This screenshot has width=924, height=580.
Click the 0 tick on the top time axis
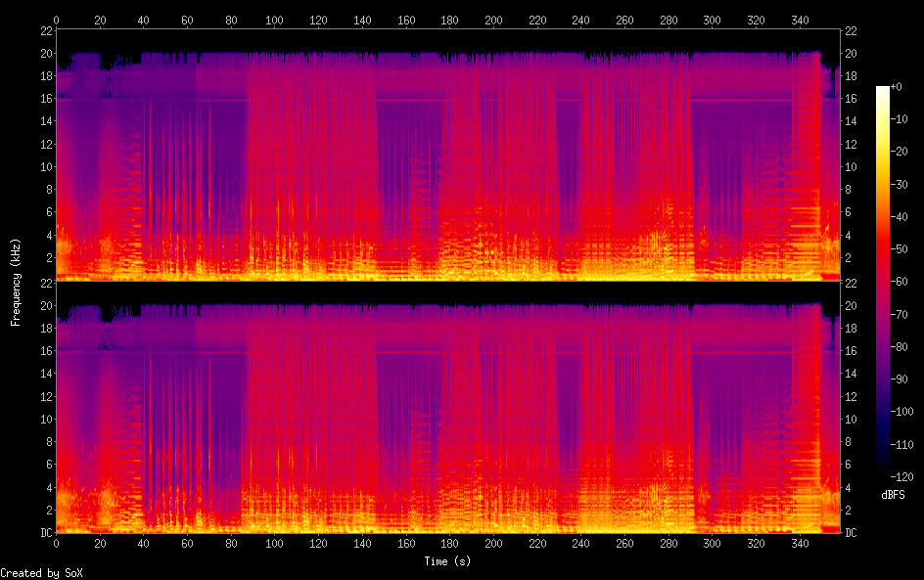click(57, 20)
